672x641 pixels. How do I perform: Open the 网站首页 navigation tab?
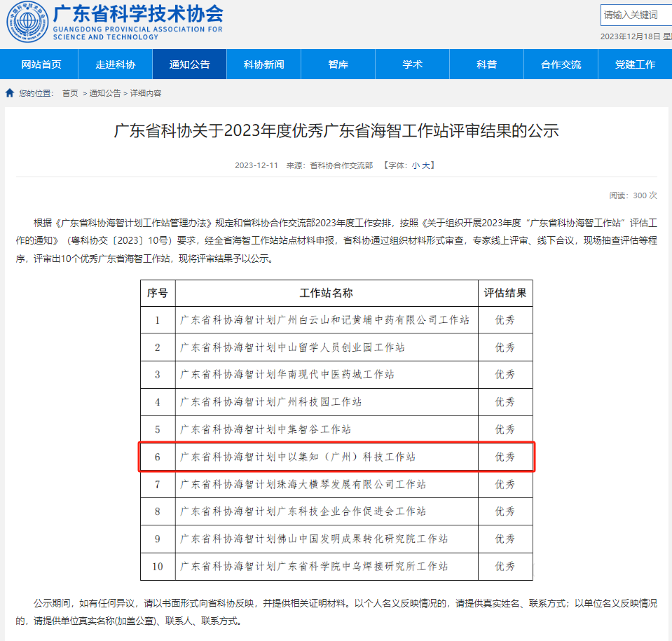tap(41, 64)
